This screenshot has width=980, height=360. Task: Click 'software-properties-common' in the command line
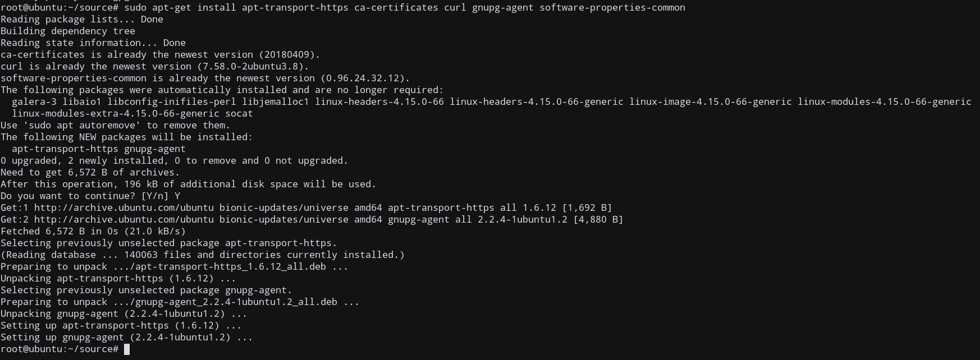tap(612, 7)
